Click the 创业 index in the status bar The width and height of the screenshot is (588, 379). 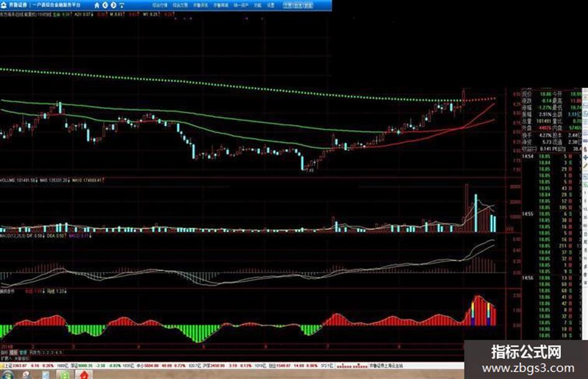point(273,365)
